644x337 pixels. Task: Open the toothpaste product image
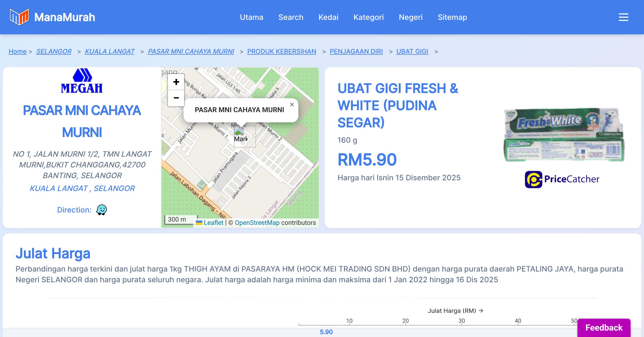[x=563, y=135]
